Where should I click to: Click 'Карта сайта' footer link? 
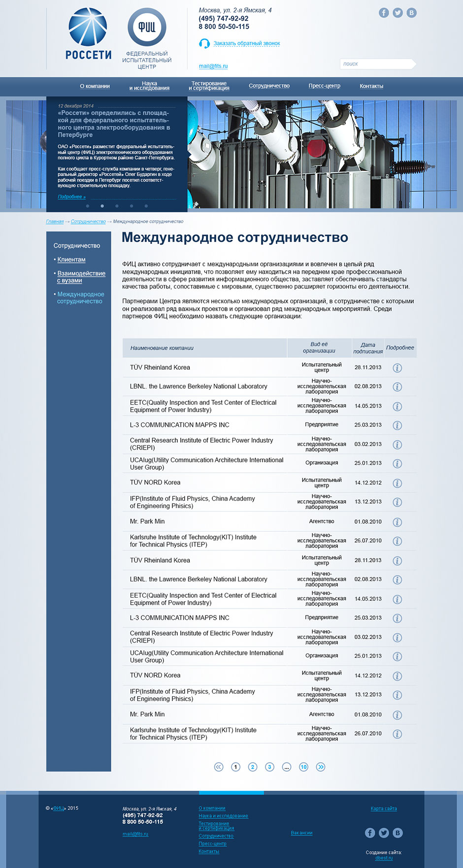[384, 808]
